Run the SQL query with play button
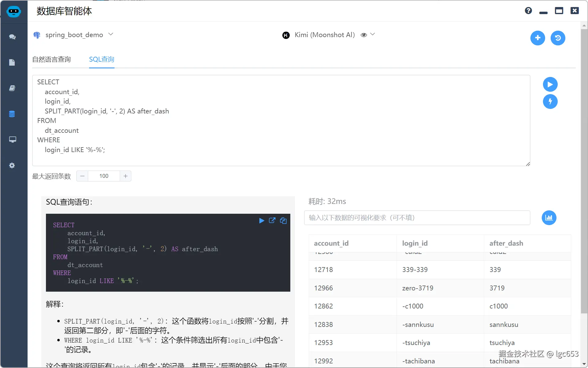This screenshot has height=368, width=588. (550, 84)
